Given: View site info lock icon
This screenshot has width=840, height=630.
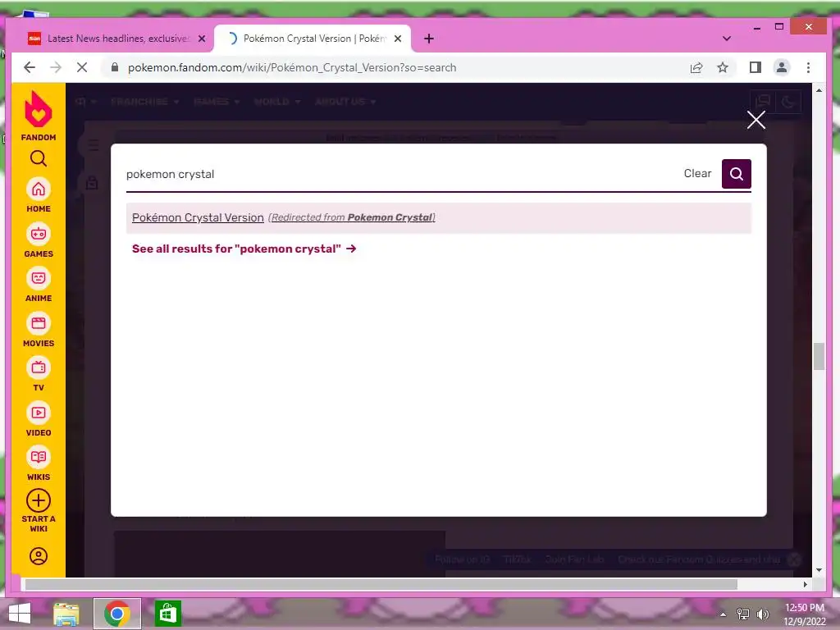Looking at the screenshot, I should click(x=114, y=67).
